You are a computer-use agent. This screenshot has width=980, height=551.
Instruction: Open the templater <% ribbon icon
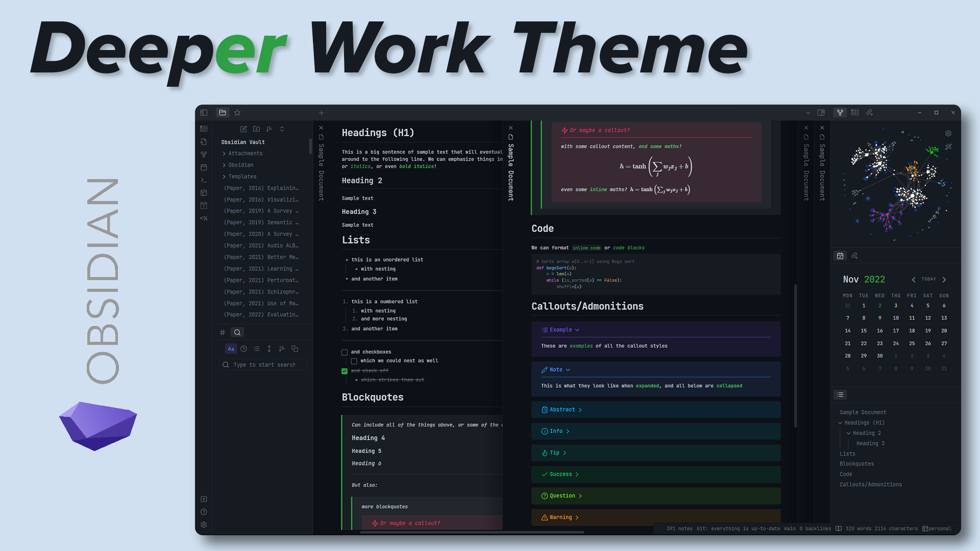(x=204, y=218)
